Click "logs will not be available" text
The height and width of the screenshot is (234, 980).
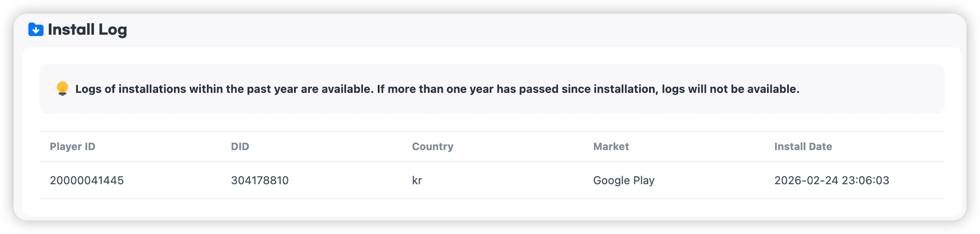coord(730,89)
